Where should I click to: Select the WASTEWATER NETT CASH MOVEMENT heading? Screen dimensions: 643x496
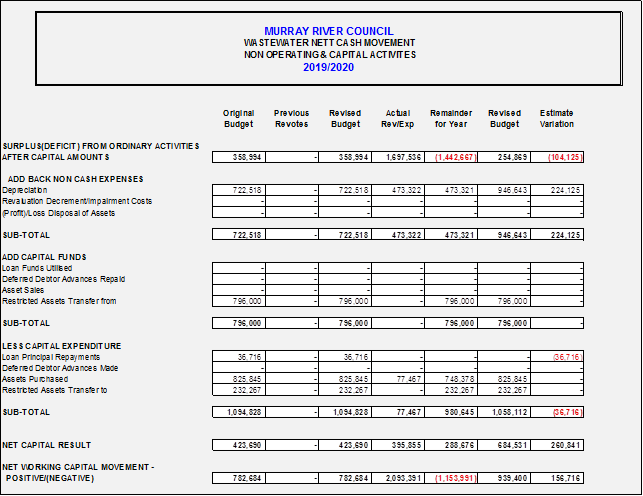(329, 43)
